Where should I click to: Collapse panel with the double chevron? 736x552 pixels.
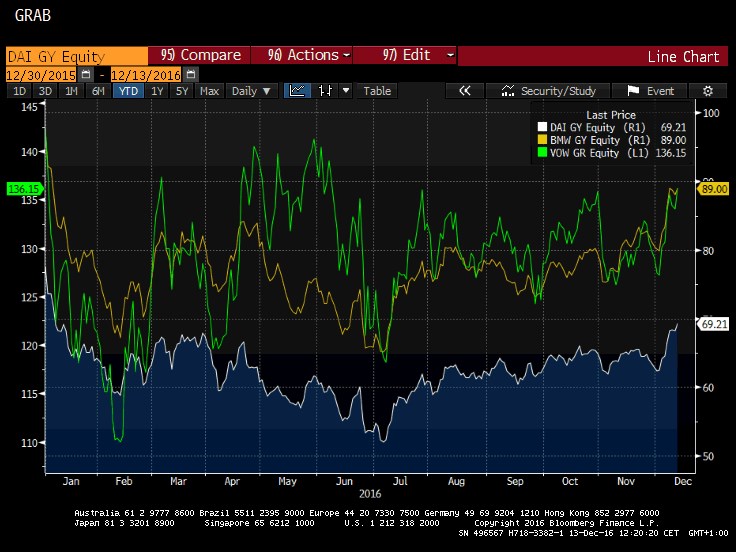pyautogui.click(x=465, y=91)
